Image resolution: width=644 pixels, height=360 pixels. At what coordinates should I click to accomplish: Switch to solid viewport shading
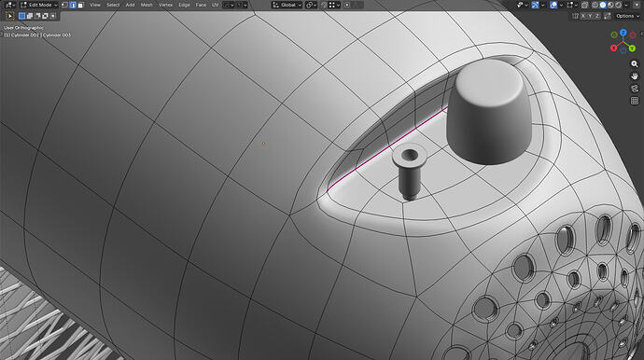(x=603, y=5)
